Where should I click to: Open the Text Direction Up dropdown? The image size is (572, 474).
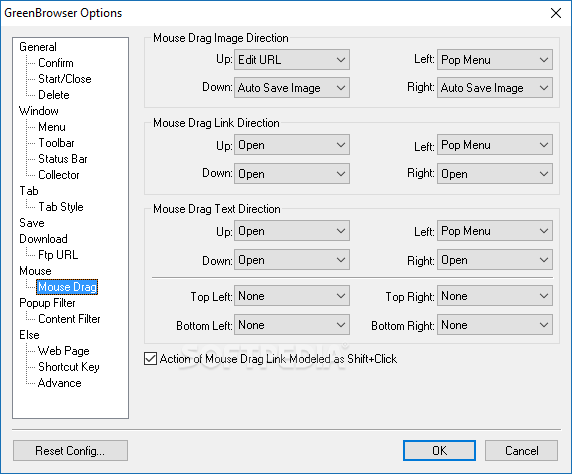(291, 231)
